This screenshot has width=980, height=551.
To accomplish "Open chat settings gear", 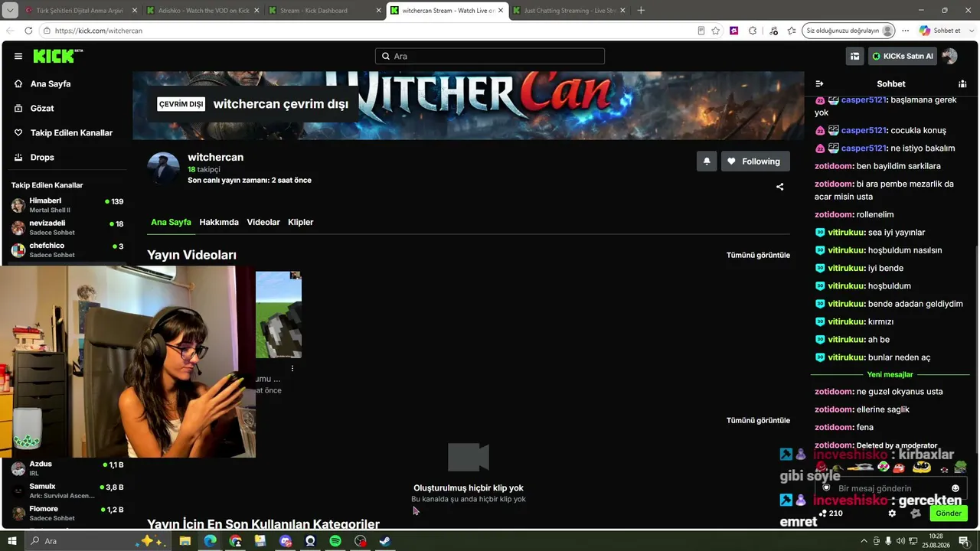I will pyautogui.click(x=892, y=514).
